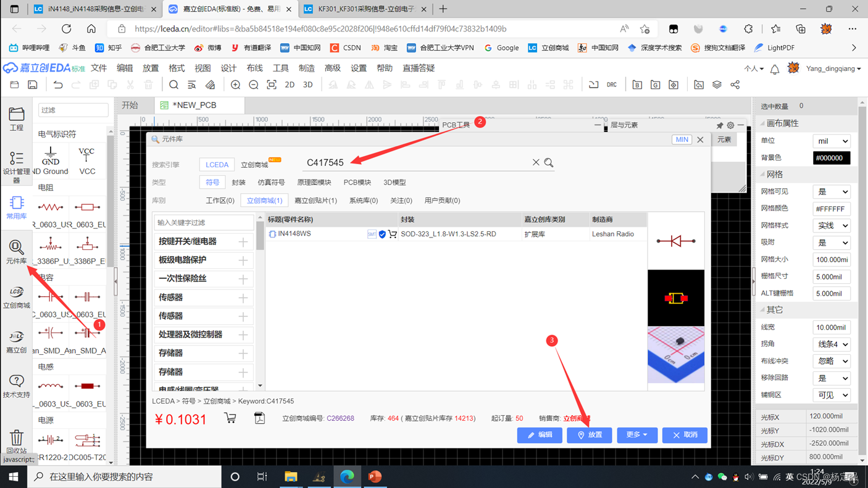868x488 pixels.
Task: Select the 符号 type filter
Action: tap(212, 183)
